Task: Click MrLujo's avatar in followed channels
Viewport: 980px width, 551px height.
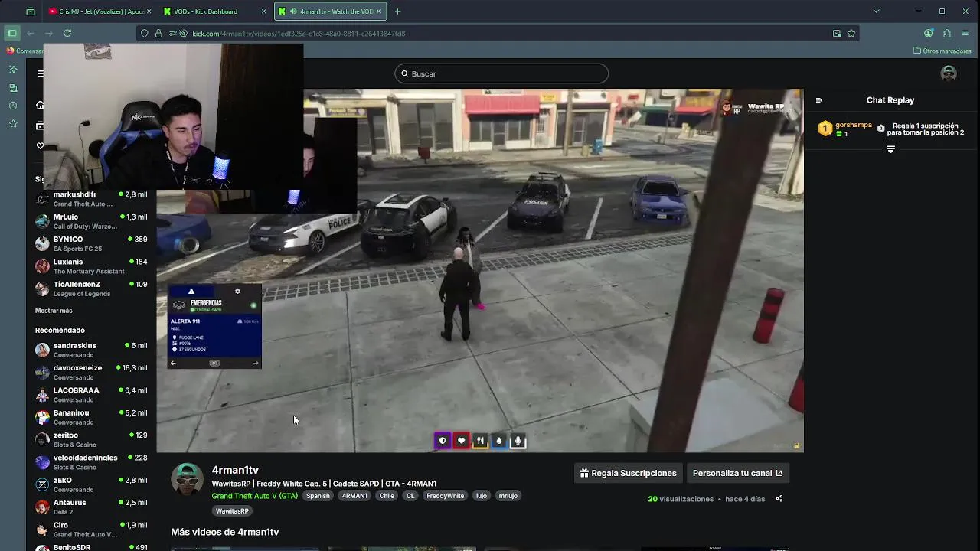Action: 42,221
